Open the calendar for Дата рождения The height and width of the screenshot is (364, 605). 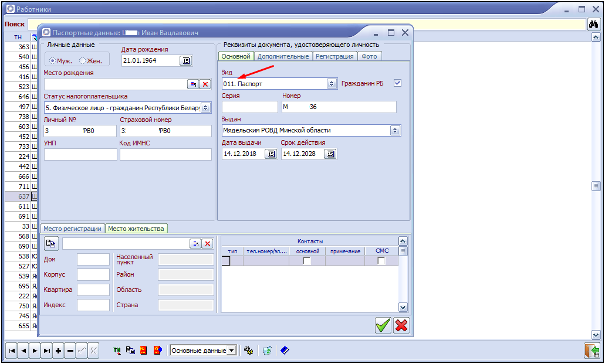click(x=186, y=60)
